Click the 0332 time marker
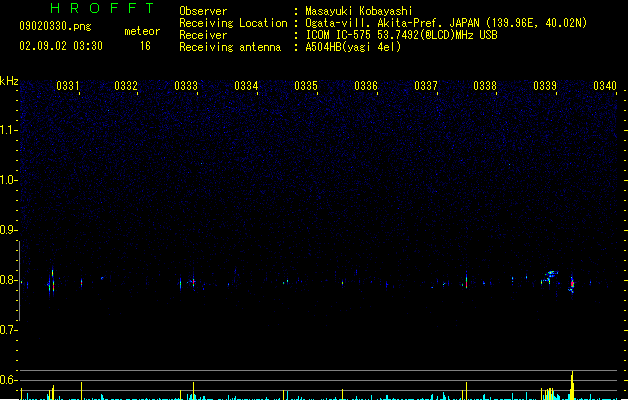The width and height of the screenshot is (629, 400). pos(126,86)
